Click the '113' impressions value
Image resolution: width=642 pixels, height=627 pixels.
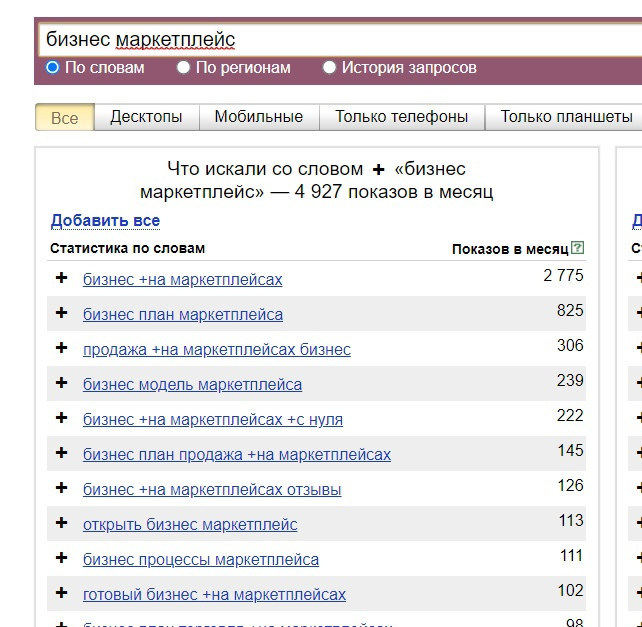click(x=571, y=521)
